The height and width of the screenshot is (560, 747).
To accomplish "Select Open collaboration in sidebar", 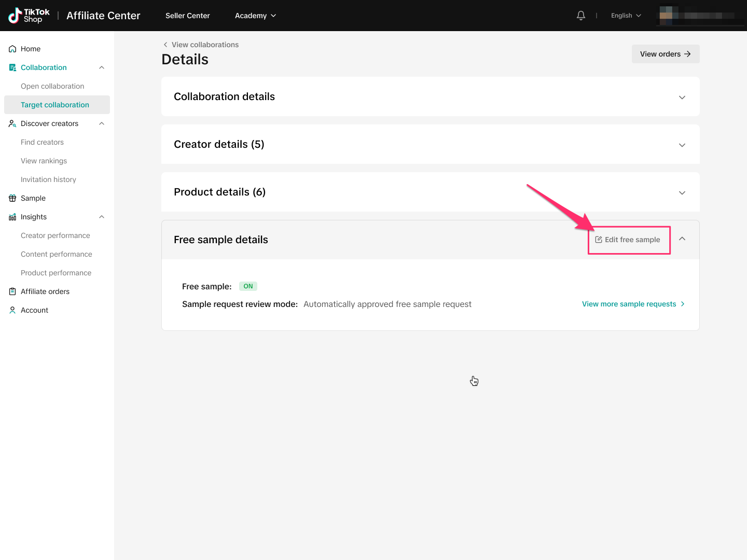I will click(x=52, y=86).
